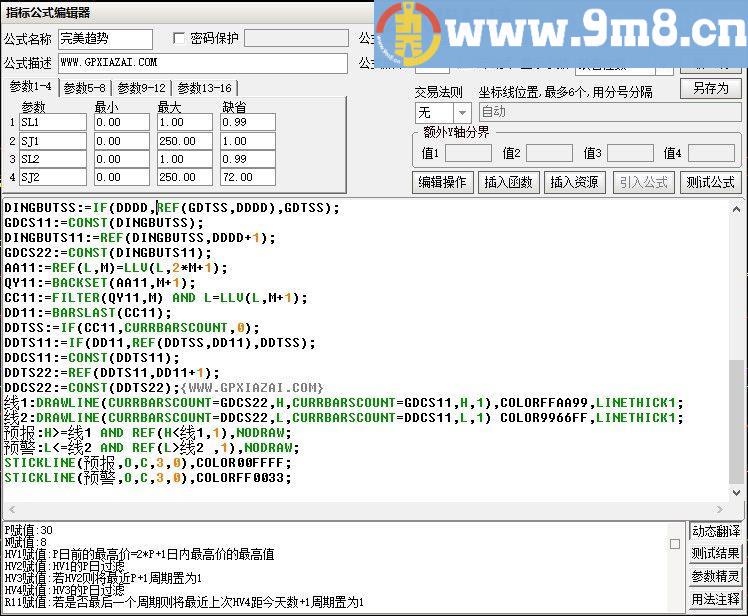Click the 公式描述 field with WWW.GPXIAZAI.COM
Screen dimensions: 748x616
coord(202,63)
